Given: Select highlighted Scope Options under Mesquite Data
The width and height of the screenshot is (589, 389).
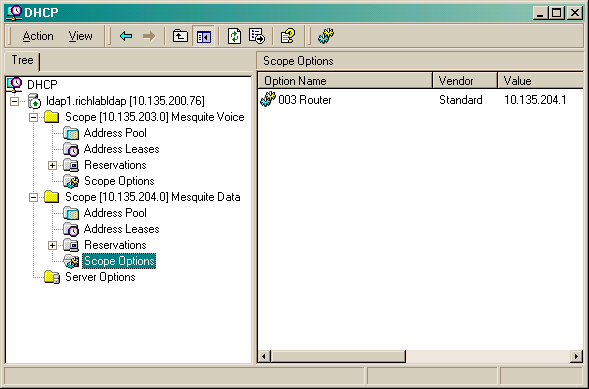Looking at the screenshot, I should point(119,261).
